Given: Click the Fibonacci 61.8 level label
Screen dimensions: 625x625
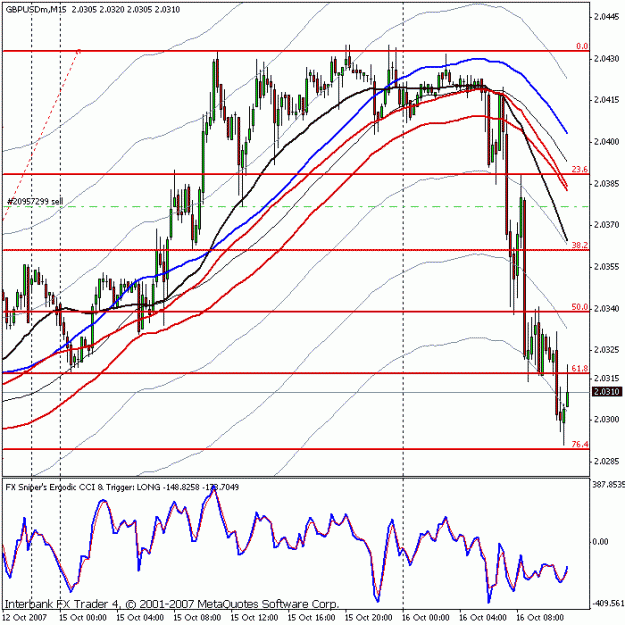Looking at the screenshot, I should (580, 369).
